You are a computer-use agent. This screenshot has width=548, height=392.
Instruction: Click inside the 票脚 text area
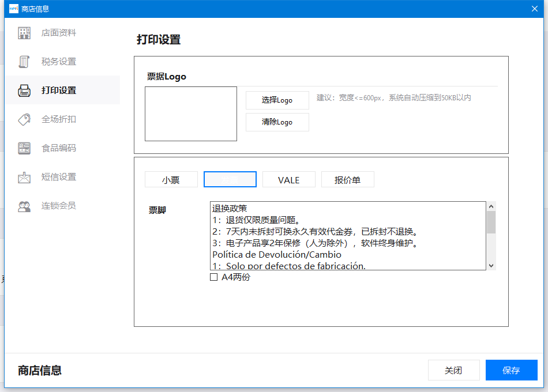pos(348,236)
